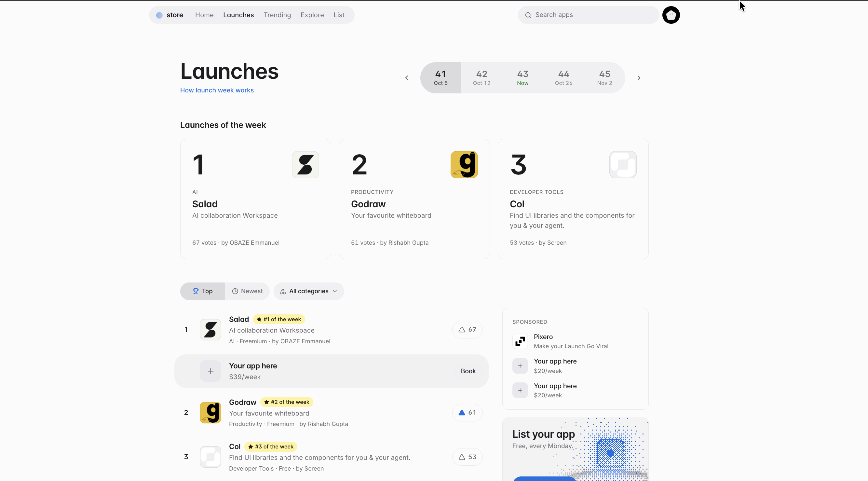This screenshot has width=868, height=481.
Task: Expand the All categories dropdown
Action: [x=309, y=291]
